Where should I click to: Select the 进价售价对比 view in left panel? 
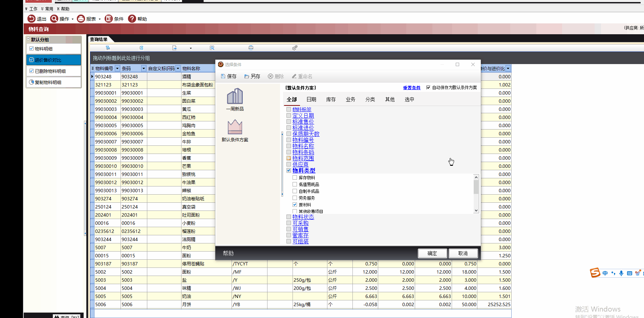coord(53,60)
